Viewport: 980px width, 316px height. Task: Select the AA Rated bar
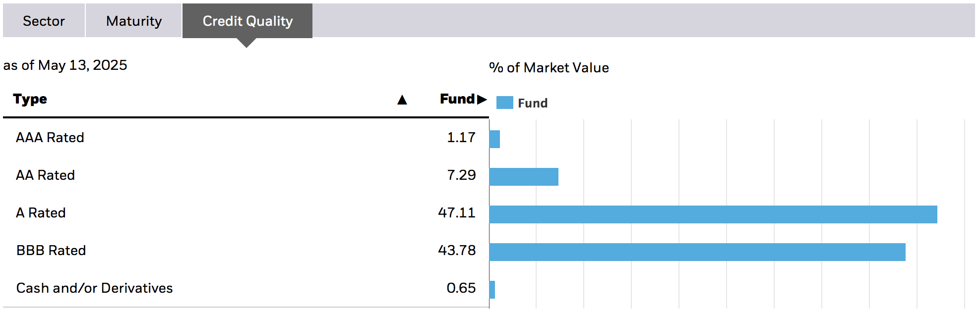tap(523, 175)
